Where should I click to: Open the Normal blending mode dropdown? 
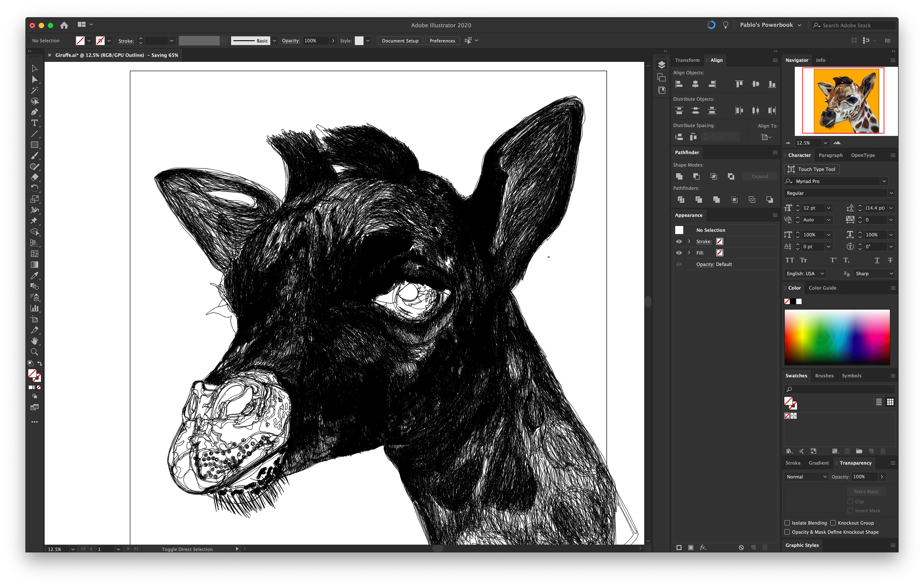(806, 477)
